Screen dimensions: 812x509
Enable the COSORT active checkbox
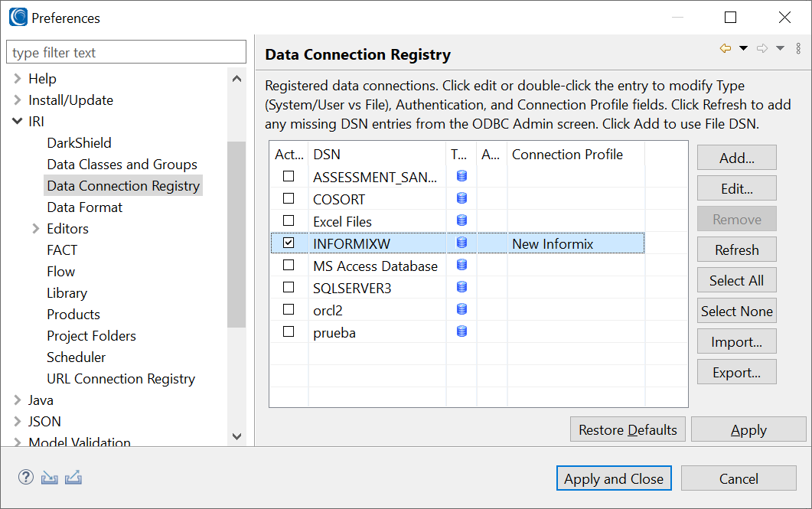289,198
